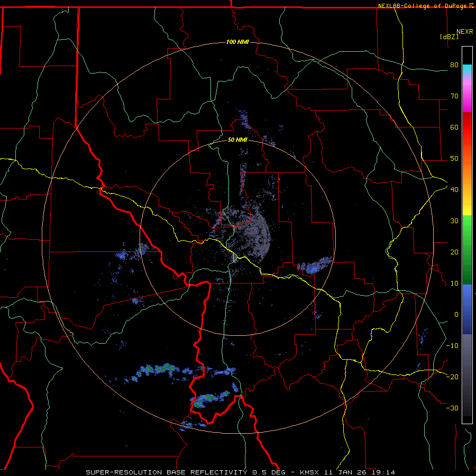Screen dimensions: 476x476
Task: Click the -20 value on the dBZ scale
Action: [x=452, y=377]
